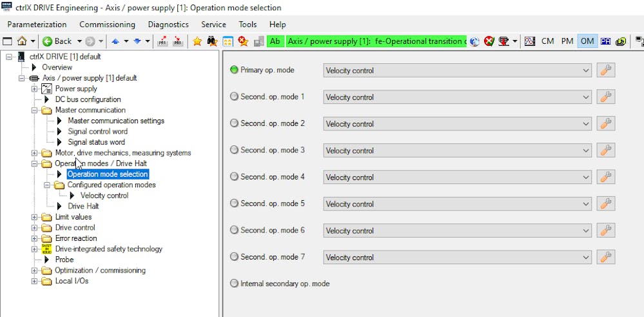Expand the Limit values tree folder
The width and height of the screenshot is (644, 317).
coord(35,217)
